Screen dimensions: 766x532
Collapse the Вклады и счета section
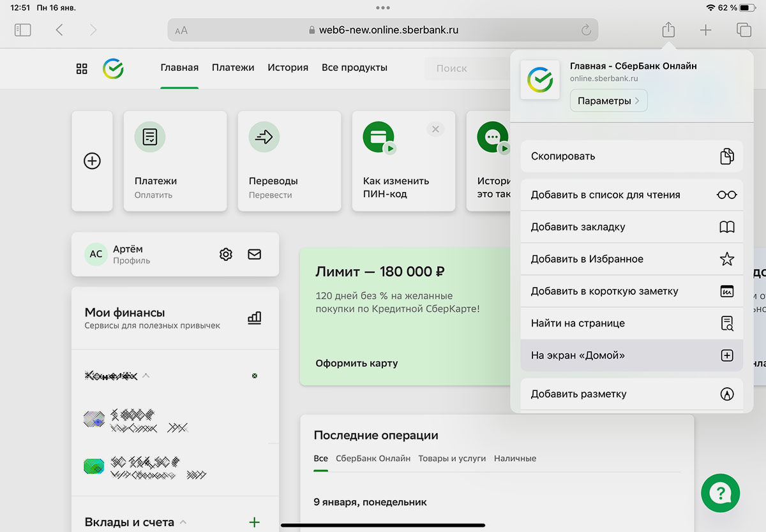point(184,522)
